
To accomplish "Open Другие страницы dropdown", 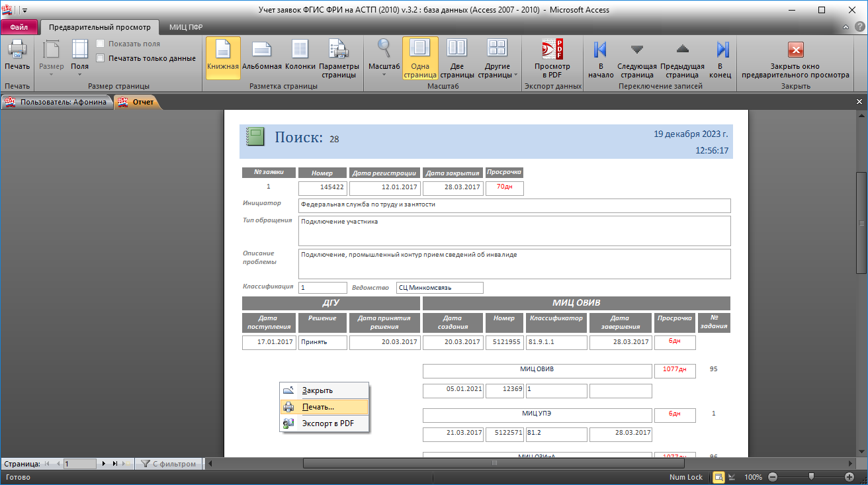I will (x=497, y=61).
